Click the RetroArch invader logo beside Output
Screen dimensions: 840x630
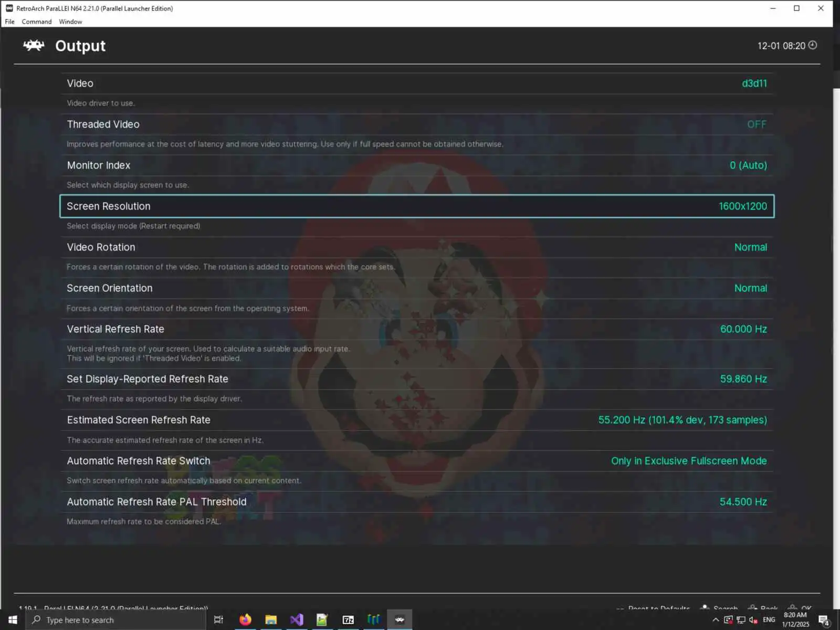[34, 46]
